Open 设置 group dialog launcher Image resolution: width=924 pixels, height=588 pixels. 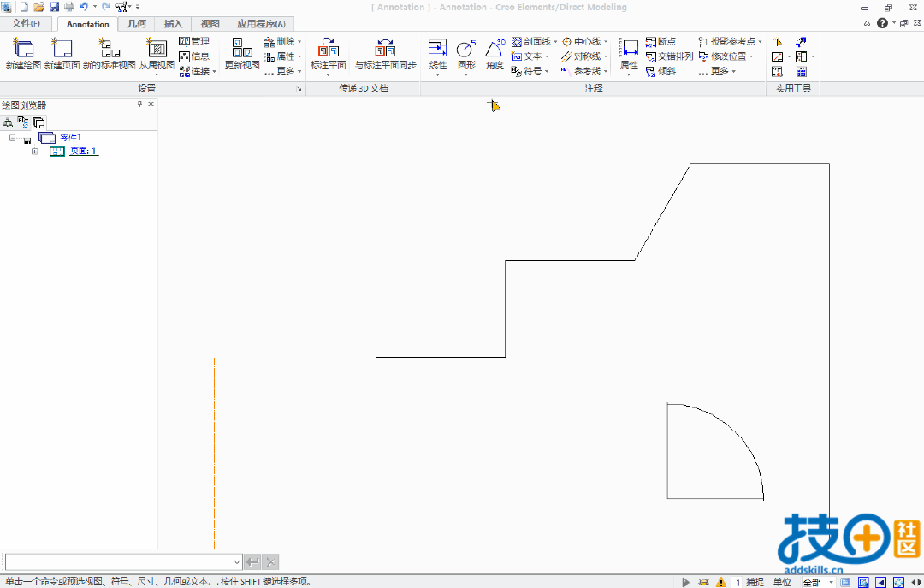coord(299,88)
